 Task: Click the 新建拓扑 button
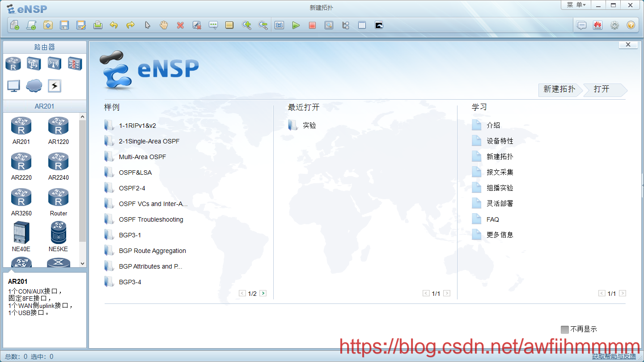559,89
